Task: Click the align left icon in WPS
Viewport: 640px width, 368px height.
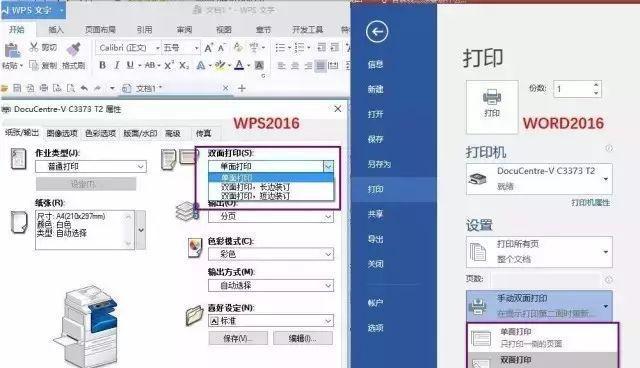Action: click(281, 66)
